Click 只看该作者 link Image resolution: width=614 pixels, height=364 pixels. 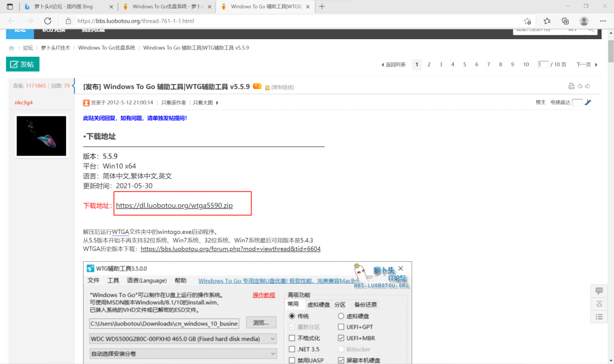(x=173, y=103)
